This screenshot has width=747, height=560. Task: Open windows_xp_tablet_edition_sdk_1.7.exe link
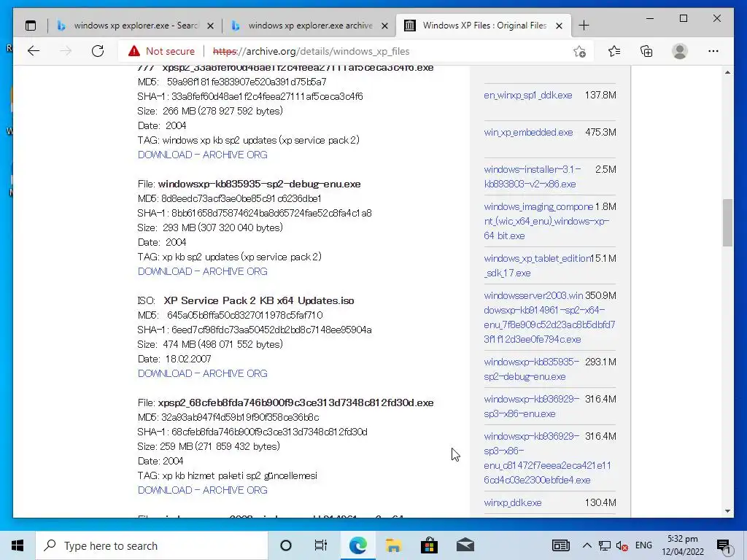(537, 265)
